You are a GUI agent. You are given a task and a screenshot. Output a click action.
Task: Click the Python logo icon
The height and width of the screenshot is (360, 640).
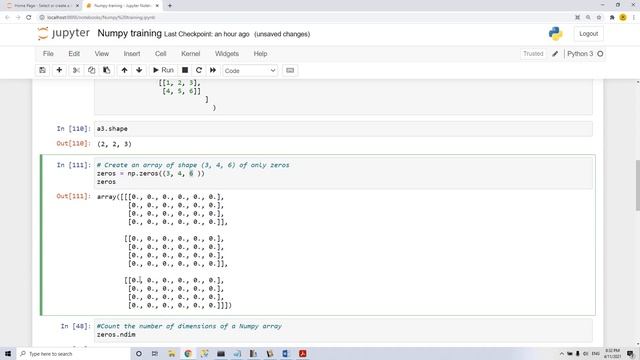[x=556, y=33]
